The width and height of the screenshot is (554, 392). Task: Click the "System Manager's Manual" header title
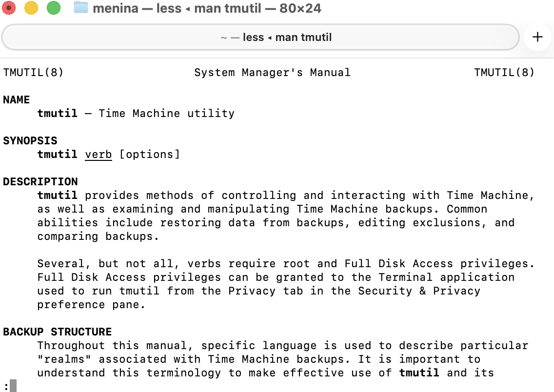click(272, 72)
